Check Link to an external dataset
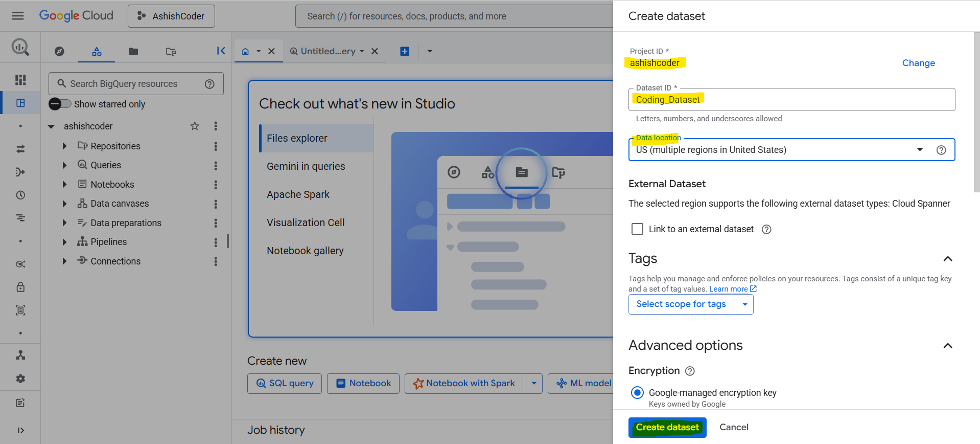980x444 pixels. (637, 229)
